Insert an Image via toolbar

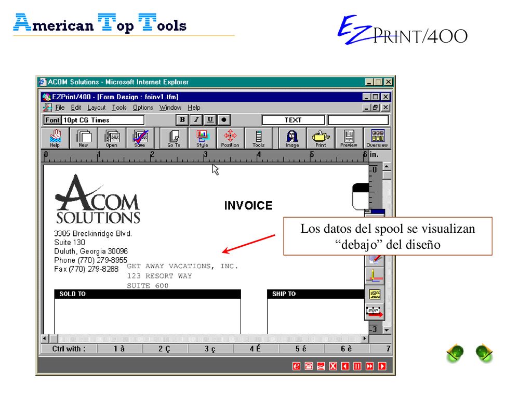pos(292,138)
